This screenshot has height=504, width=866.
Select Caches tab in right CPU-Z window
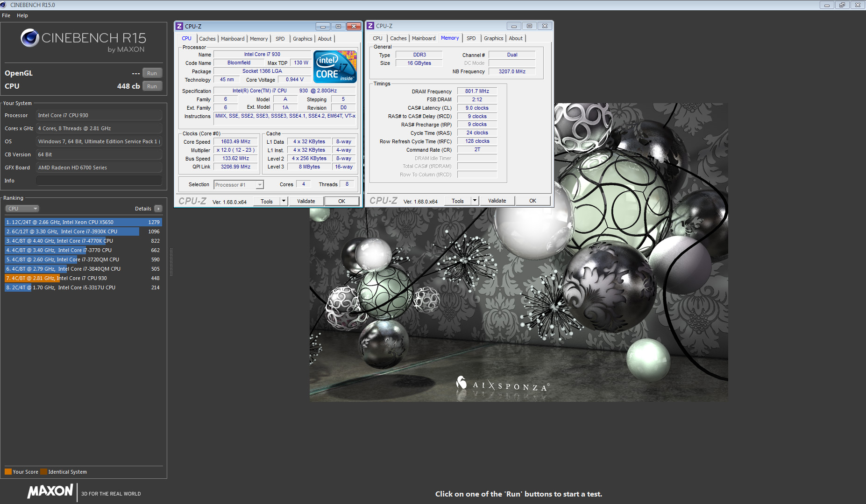point(398,38)
